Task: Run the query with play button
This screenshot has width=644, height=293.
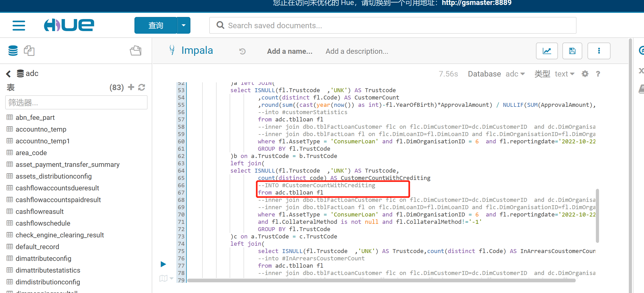Action: [x=163, y=264]
